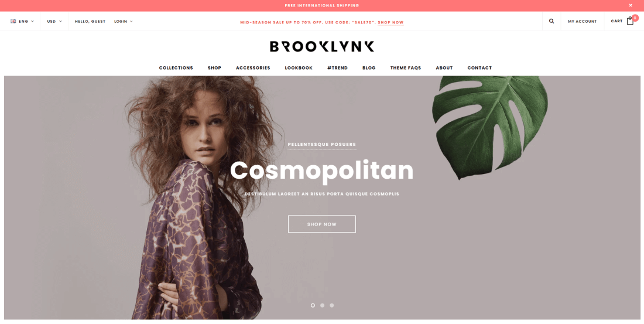Open My Account link
The height and width of the screenshot is (324, 644).
(583, 21)
